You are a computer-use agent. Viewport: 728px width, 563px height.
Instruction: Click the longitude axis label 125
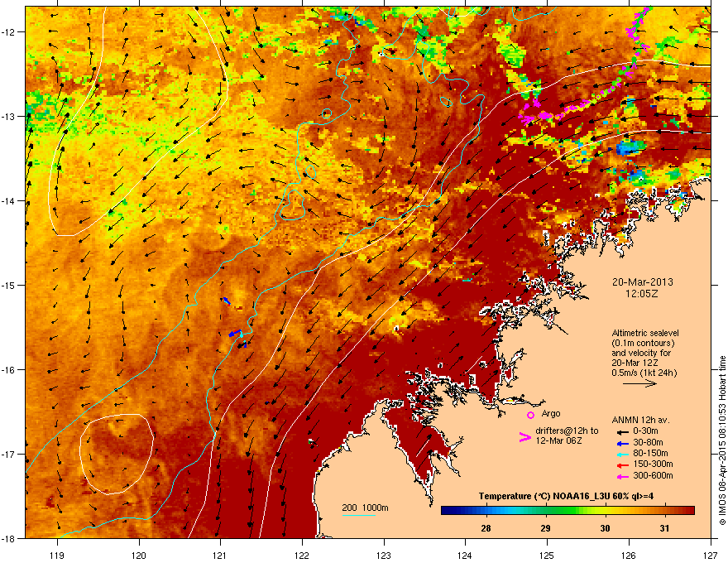[547, 555]
